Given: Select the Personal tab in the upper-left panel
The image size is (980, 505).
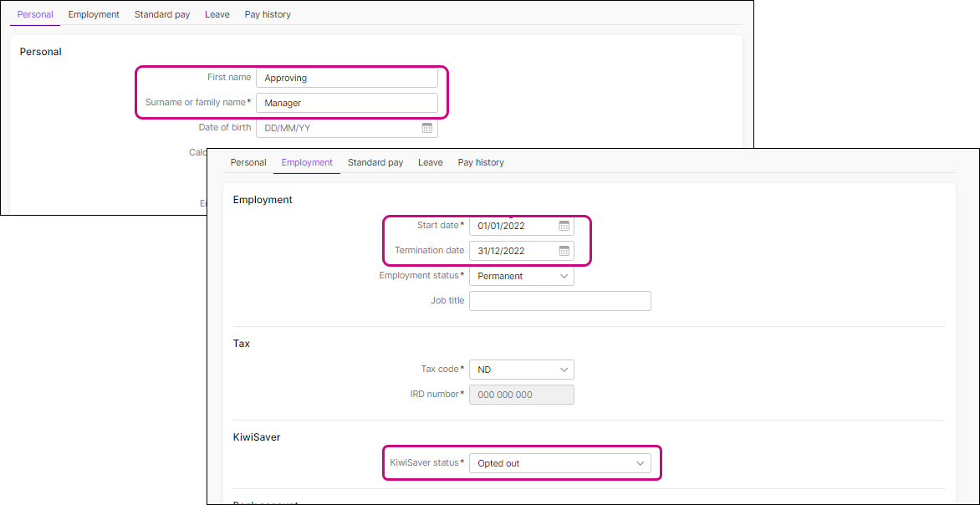Looking at the screenshot, I should click(x=35, y=14).
